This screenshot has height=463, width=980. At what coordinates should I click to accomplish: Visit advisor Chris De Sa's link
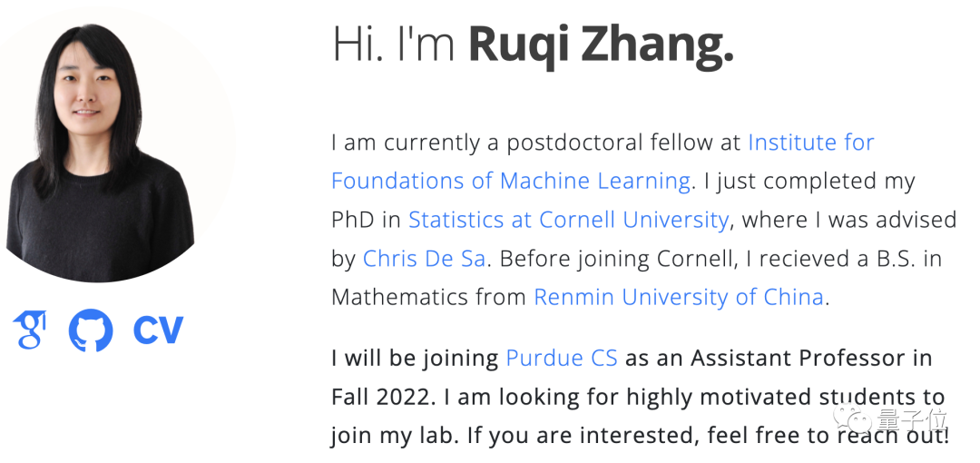coord(424,259)
